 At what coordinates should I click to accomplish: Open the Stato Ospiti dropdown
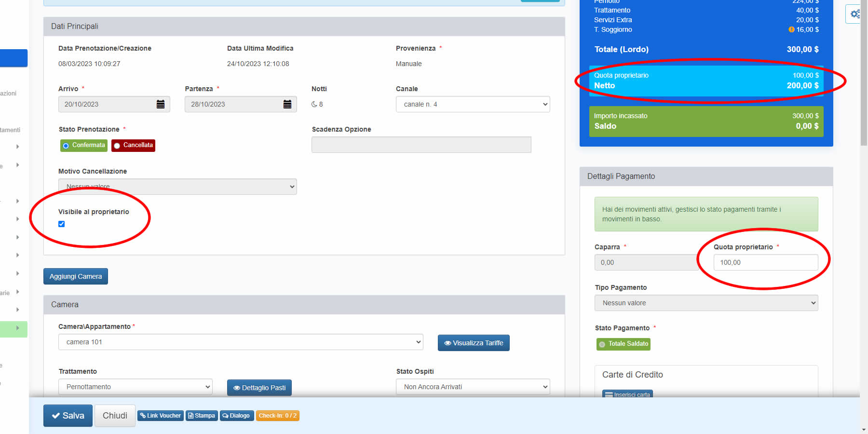pyautogui.click(x=473, y=387)
